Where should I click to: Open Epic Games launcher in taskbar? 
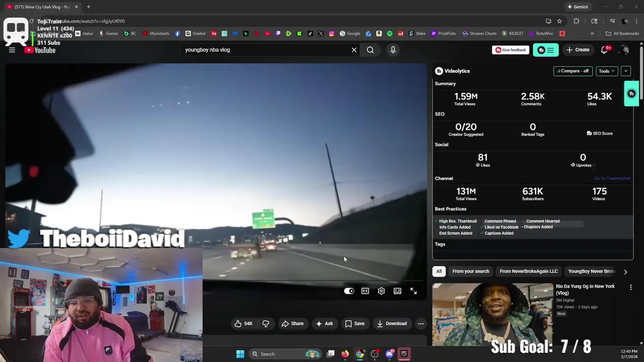pyautogui.click(x=404, y=354)
